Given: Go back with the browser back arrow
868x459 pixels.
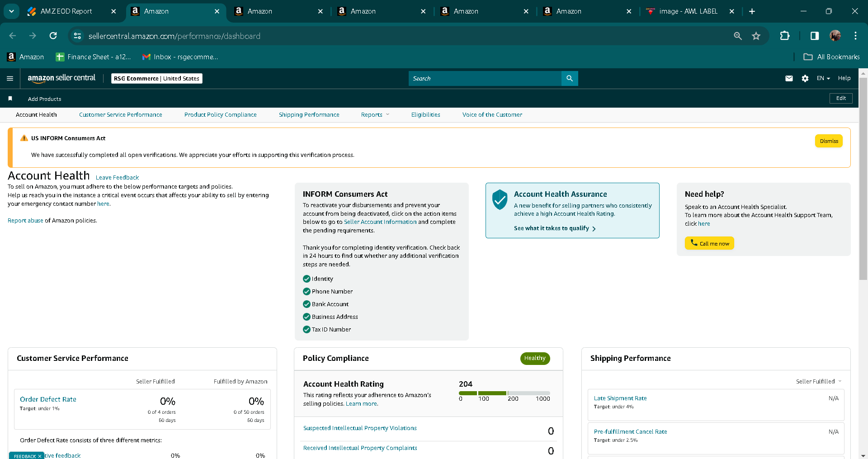Looking at the screenshot, I should (12, 36).
